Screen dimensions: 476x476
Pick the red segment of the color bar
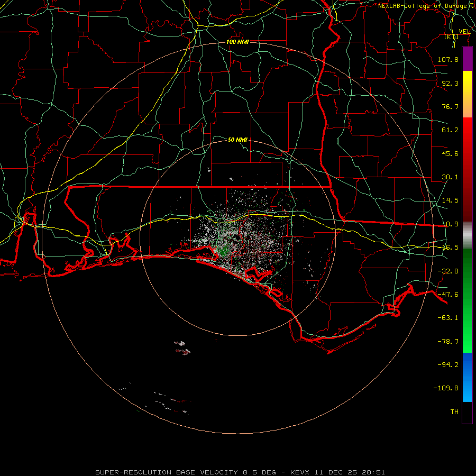(x=467, y=169)
